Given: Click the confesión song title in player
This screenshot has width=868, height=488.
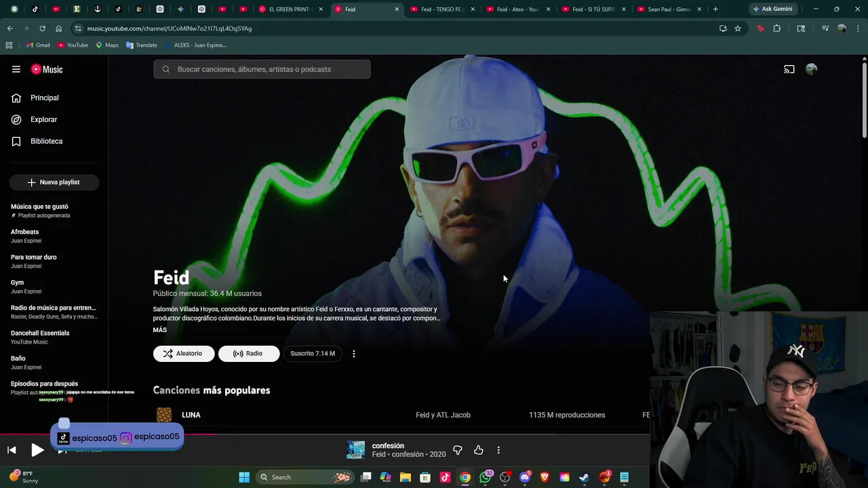Looking at the screenshot, I should click(x=388, y=446).
